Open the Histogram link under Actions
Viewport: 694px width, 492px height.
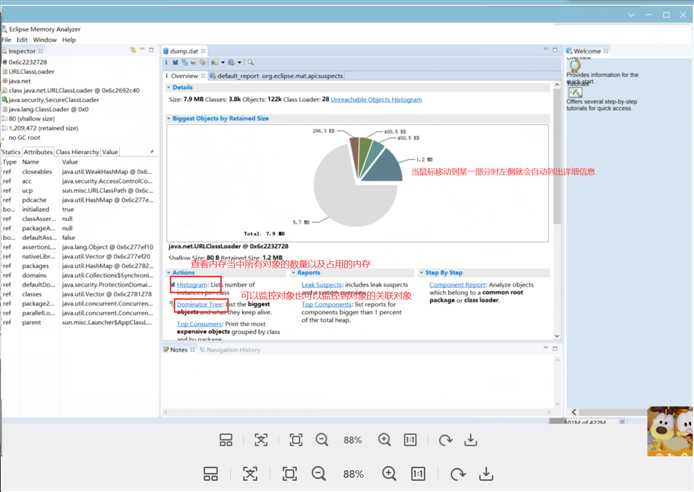click(192, 284)
